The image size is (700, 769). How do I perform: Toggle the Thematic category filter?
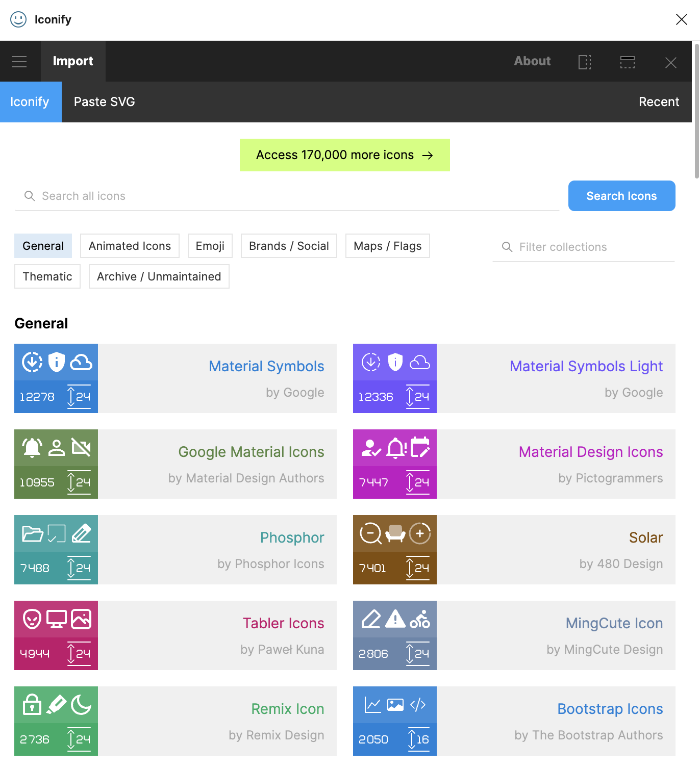(47, 276)
